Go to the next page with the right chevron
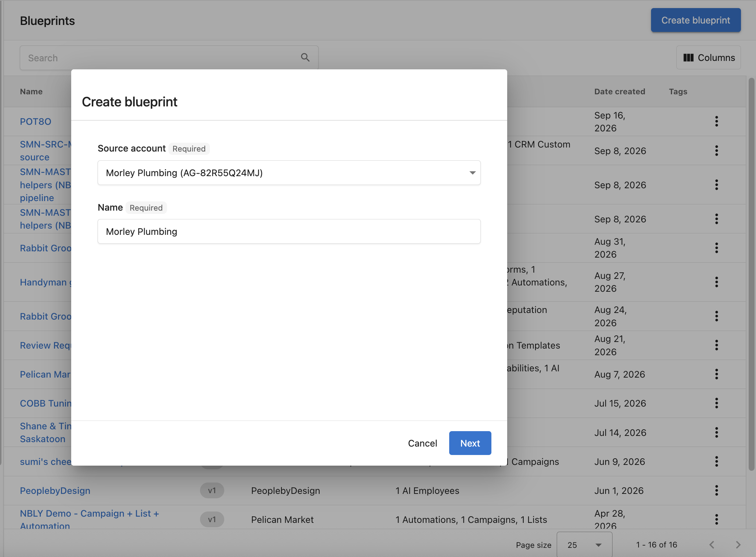This screenshot has height=557, width=756. point(738,545)
